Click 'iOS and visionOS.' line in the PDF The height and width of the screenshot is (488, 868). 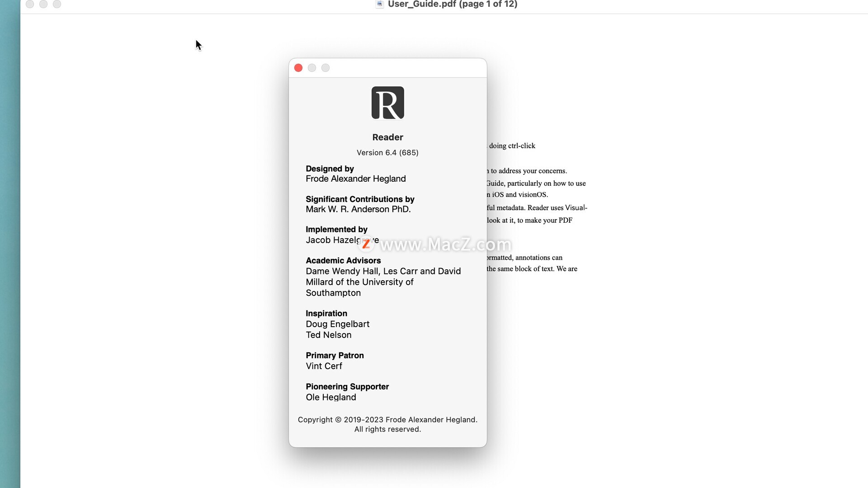click(x=520, y=195)
